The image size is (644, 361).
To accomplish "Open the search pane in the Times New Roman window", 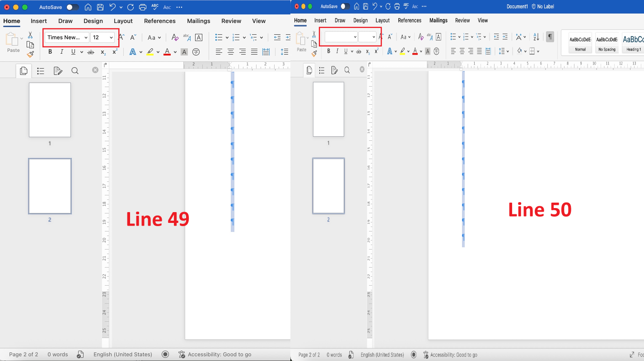I will (x=75, y=70).
